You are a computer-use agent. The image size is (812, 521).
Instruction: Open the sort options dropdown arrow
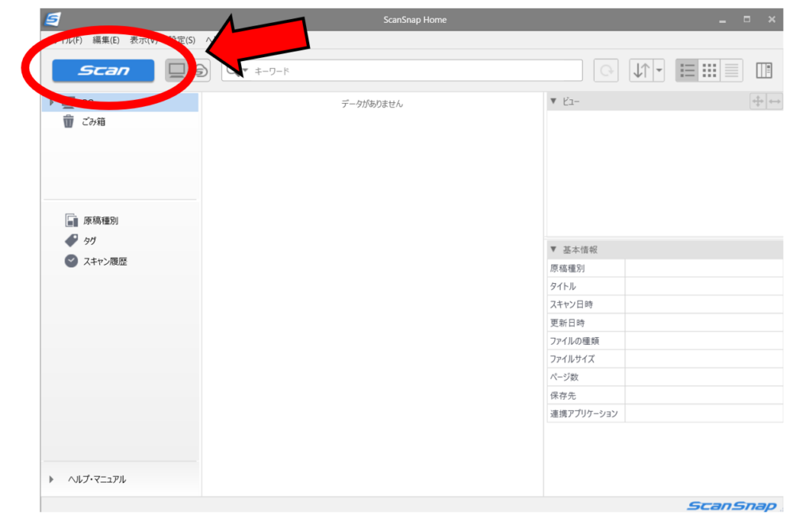[x=658, y=71]
